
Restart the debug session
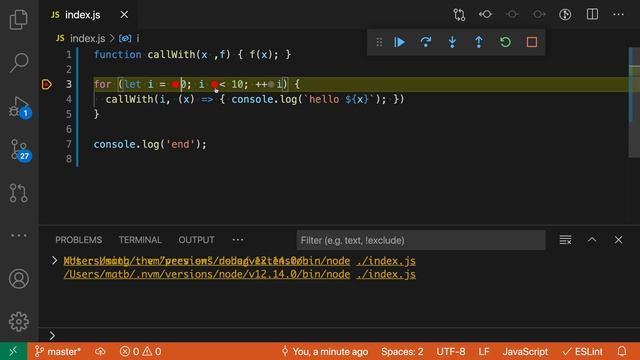coord(505,42)
